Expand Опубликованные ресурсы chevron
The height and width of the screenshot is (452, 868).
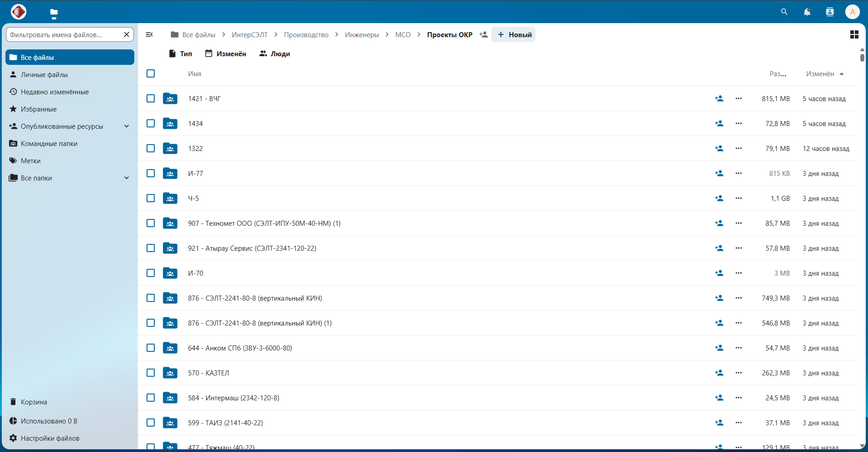[x=127, y=126]
